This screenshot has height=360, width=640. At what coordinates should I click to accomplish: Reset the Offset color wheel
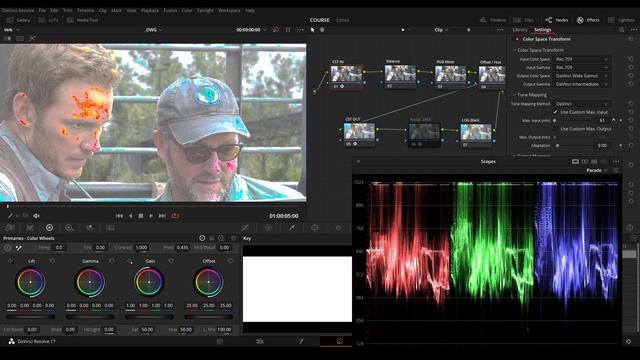[230, 261]
